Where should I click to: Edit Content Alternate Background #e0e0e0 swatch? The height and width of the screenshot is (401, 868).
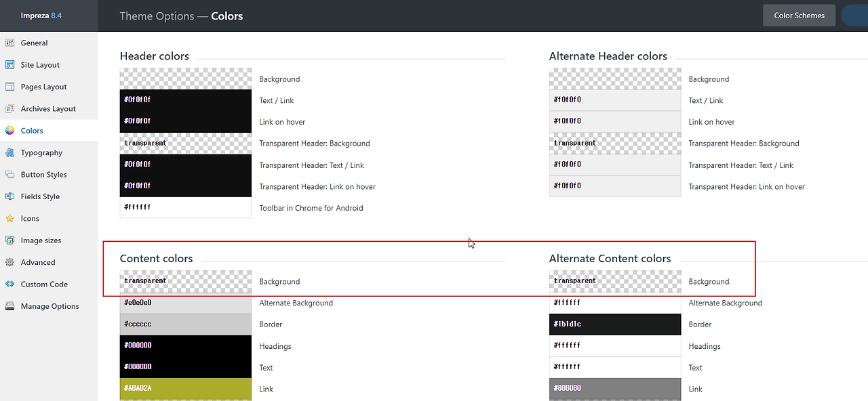(186, 303)
